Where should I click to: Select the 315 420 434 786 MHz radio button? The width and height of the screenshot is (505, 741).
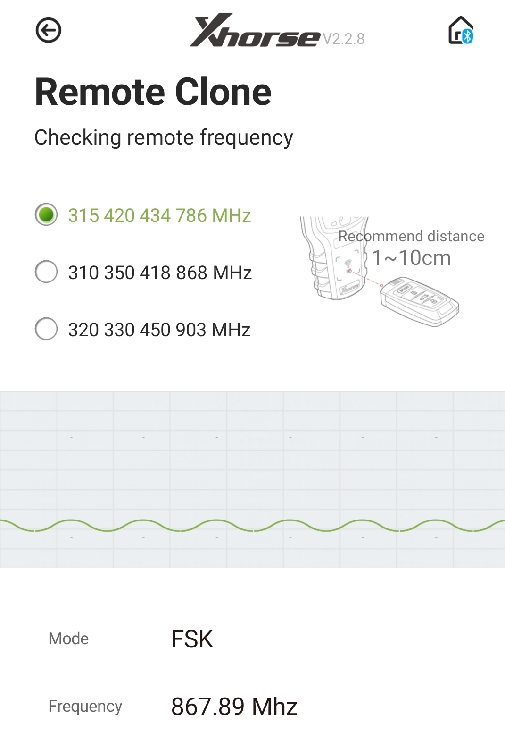[x=46, y=215]
